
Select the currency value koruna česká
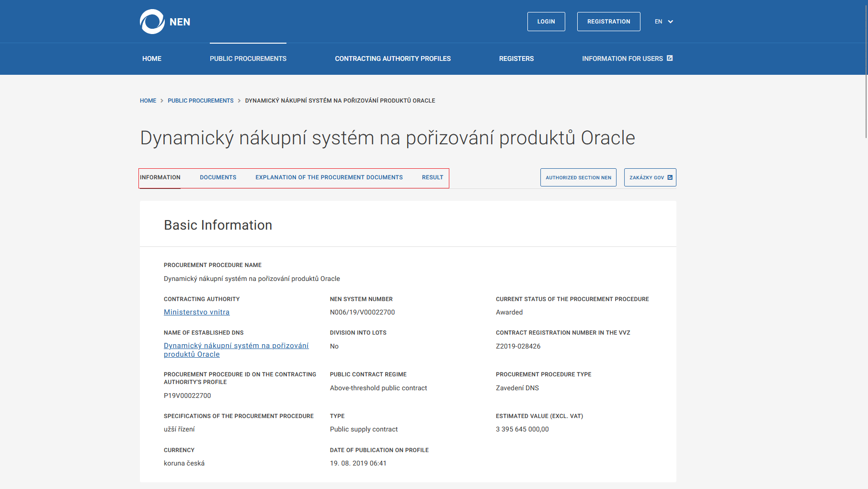[x=184, y=463]
